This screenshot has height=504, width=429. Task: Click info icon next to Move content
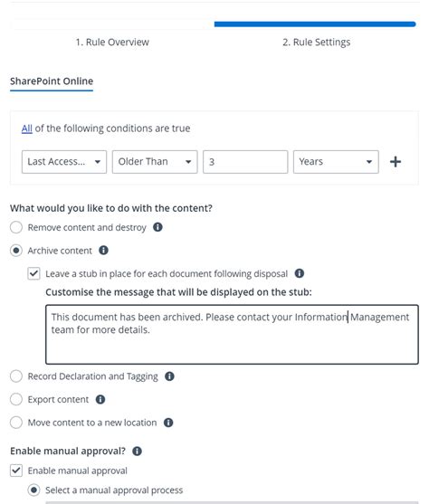coord(168,423)
